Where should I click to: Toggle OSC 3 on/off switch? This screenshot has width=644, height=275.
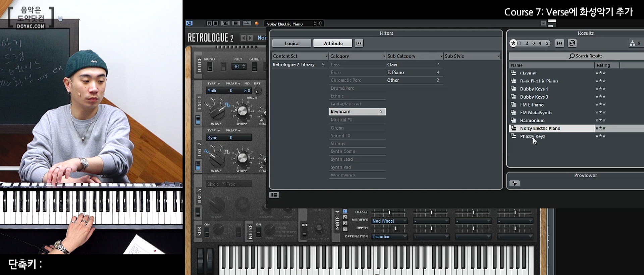point(198,212)
